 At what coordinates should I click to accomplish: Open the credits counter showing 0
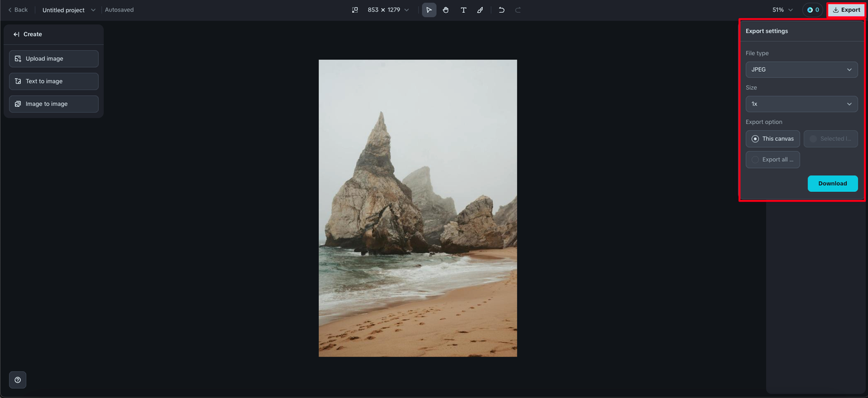(x=812, y=10)
